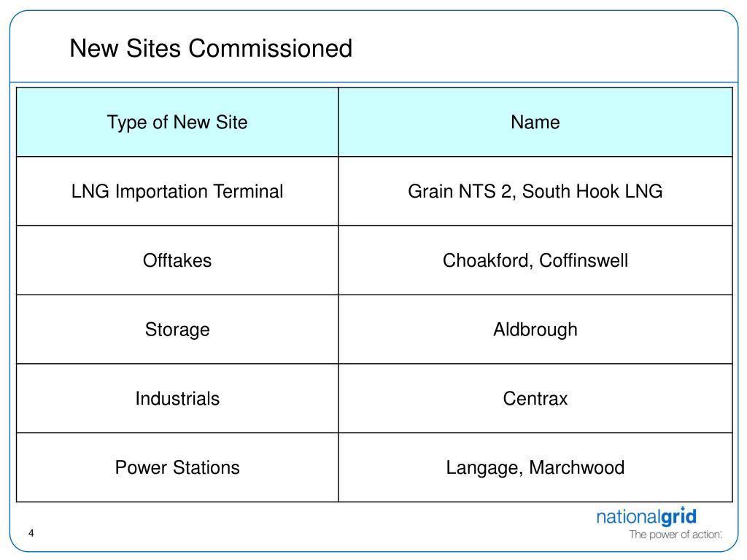Image resolution: width=747 pixels, height=560 pixels.
Task: Click the Langage, Marchwood cell
Action: click(535, 467)
